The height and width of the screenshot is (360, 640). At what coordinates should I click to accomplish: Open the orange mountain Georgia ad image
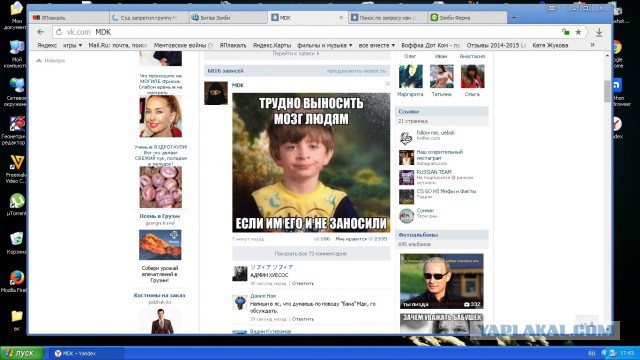click(x=160, y=245)
